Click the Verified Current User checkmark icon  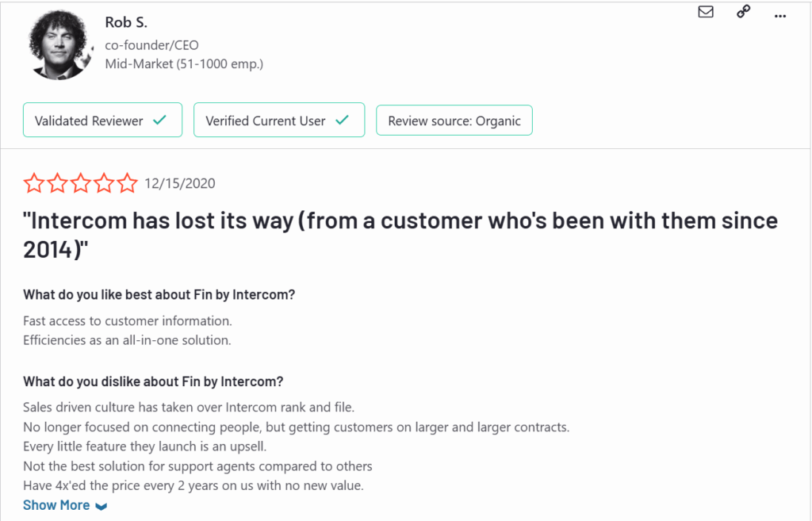click(x=343, y=120)
